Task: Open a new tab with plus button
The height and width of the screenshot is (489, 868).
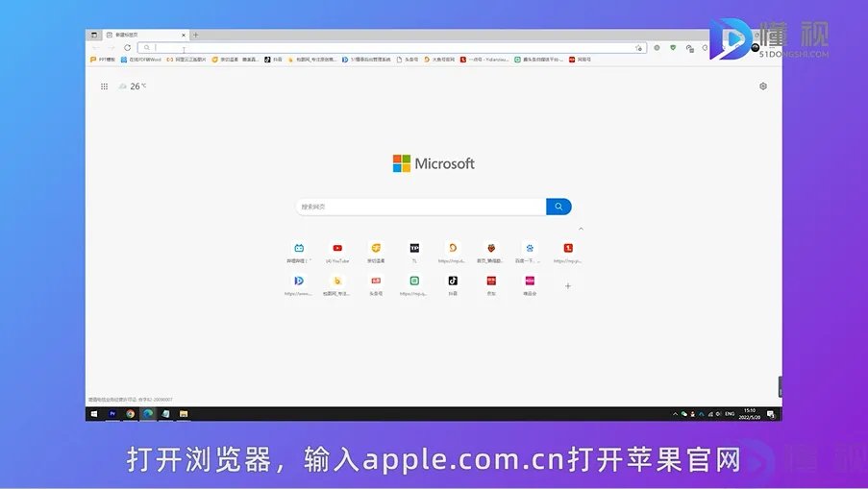Action: (195, 35)
